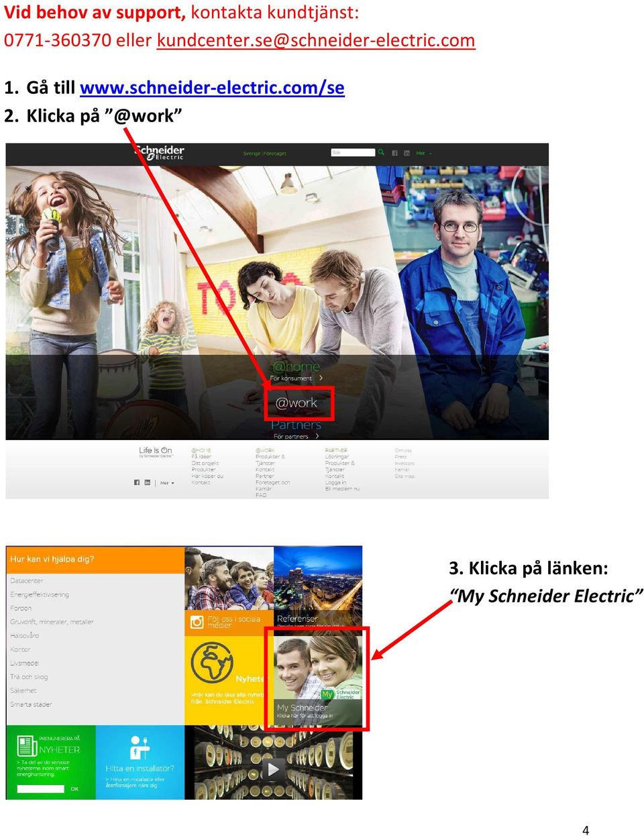
Task: Open the www.schneider-electric.com/se link
Action: 212,88
